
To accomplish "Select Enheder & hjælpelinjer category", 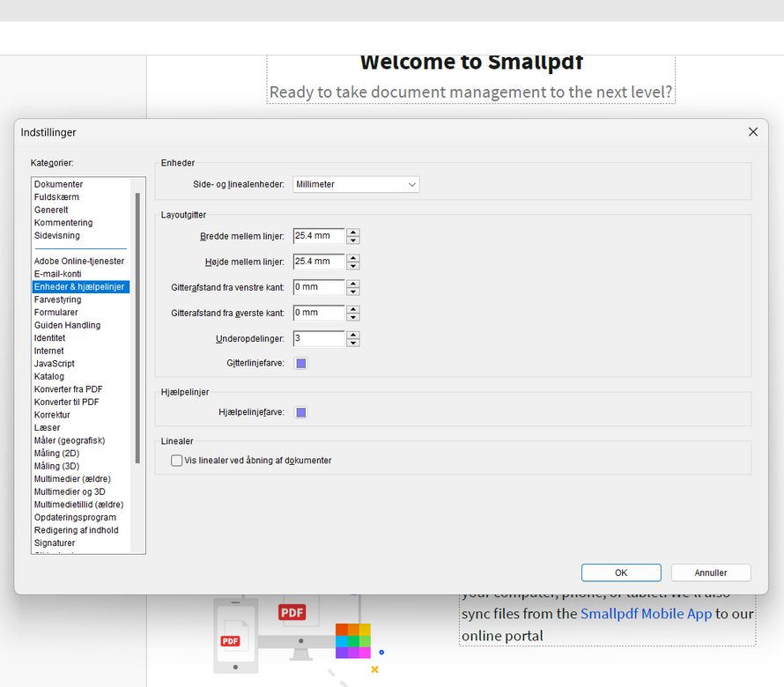I will coord(81,287).
